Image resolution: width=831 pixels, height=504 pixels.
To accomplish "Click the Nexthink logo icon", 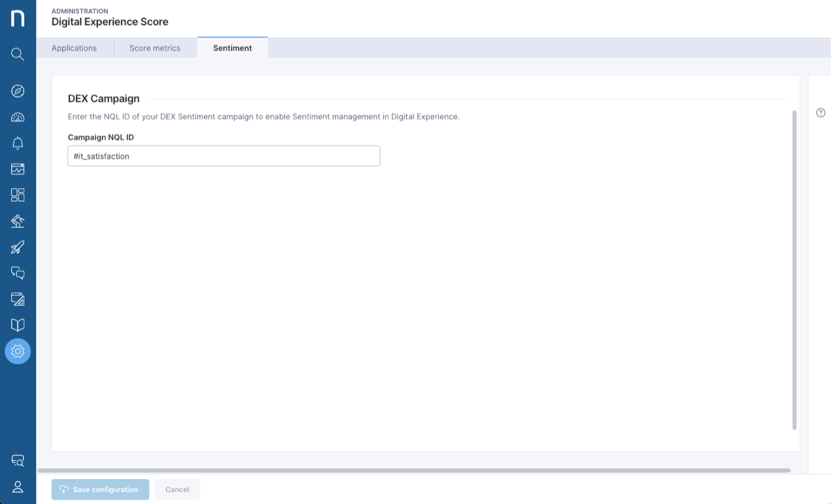I will click(18, 18).
